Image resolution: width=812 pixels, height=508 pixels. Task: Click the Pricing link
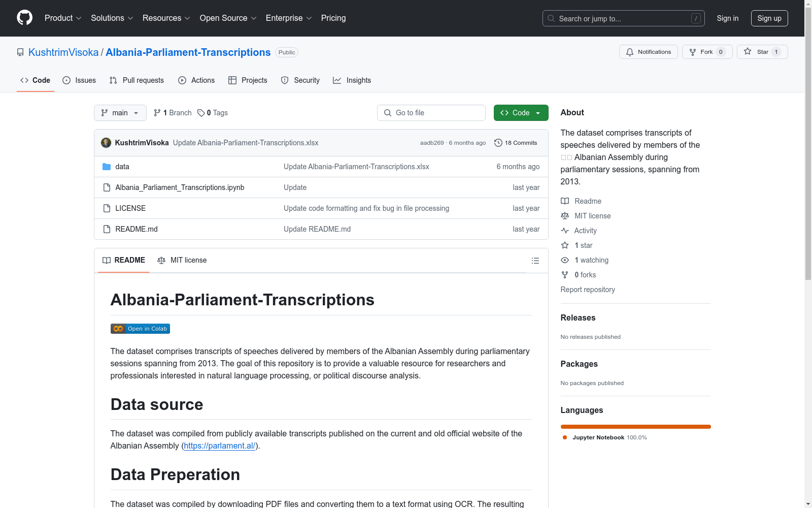tap(333, 18)
